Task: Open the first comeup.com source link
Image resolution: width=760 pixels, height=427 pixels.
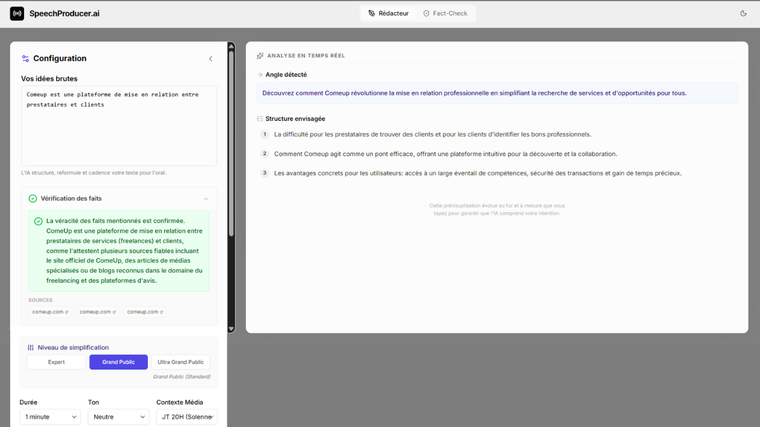Action: 51,311
